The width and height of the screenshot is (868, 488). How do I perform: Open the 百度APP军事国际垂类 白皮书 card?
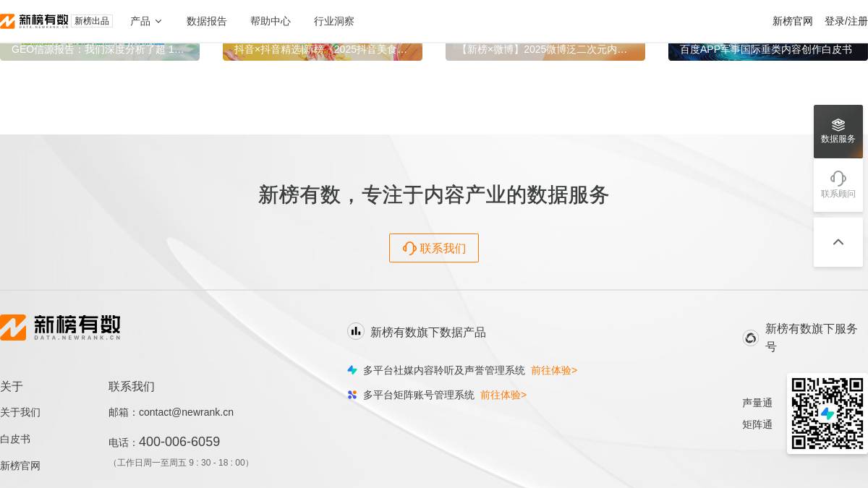point(768,51)
